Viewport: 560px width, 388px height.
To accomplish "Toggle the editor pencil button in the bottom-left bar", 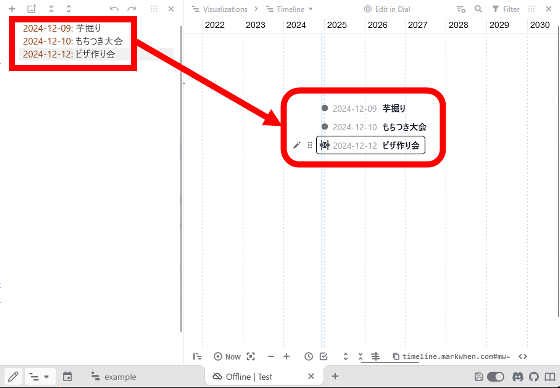I will (13, 377).
